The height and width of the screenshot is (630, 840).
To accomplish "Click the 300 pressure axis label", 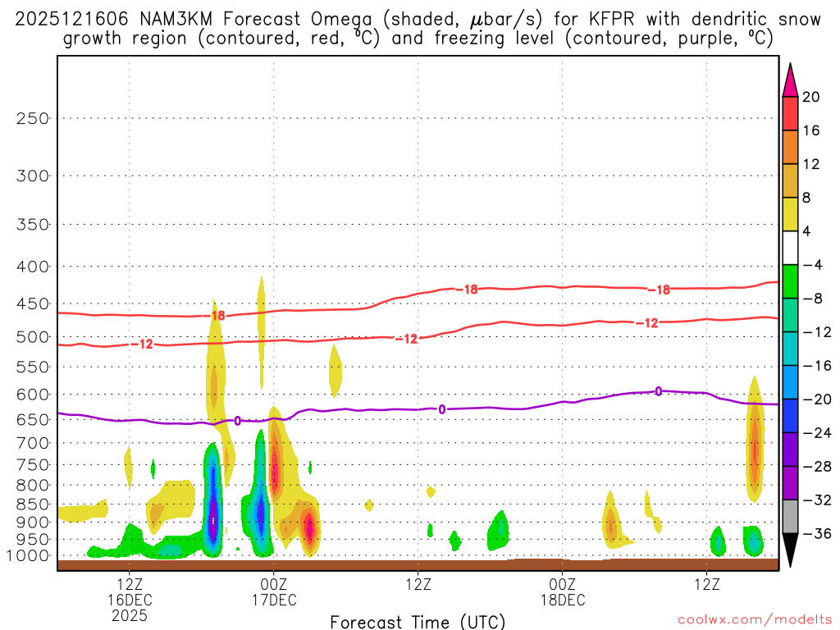I will 33,176.
